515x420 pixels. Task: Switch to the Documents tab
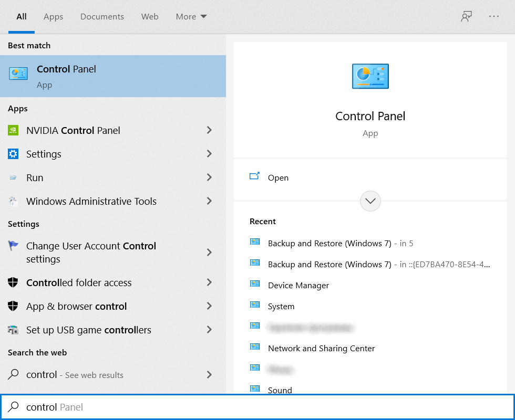click(102, 16)
